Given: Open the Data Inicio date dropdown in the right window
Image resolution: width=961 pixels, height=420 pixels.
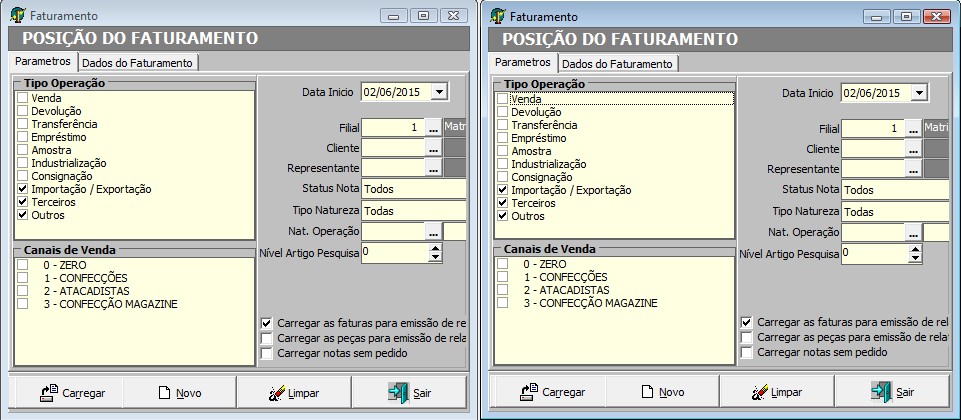Looking at the screenshot, I should (x=919, y=93).
